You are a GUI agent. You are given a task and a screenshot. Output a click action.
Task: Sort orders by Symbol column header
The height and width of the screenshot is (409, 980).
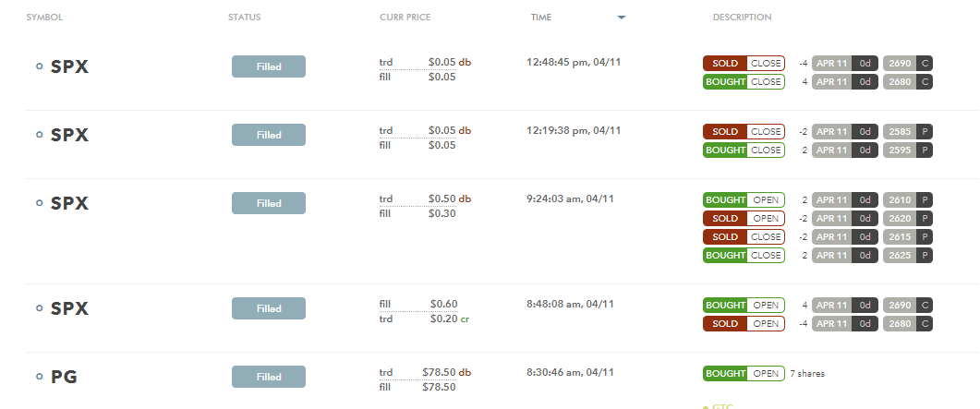click(x=44, y=18)
